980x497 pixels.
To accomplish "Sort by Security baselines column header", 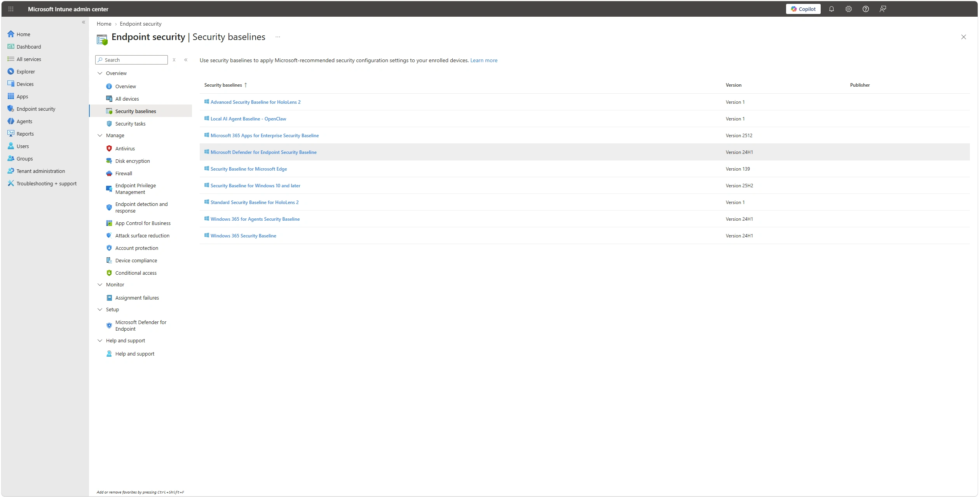I will click(x=223, y=85).
